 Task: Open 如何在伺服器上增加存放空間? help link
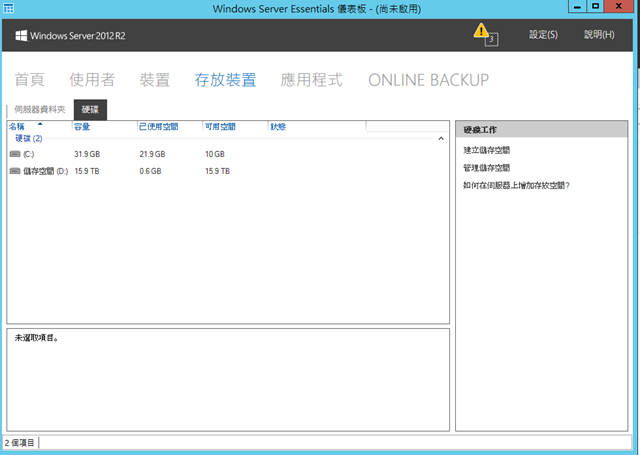click(516, 186)
